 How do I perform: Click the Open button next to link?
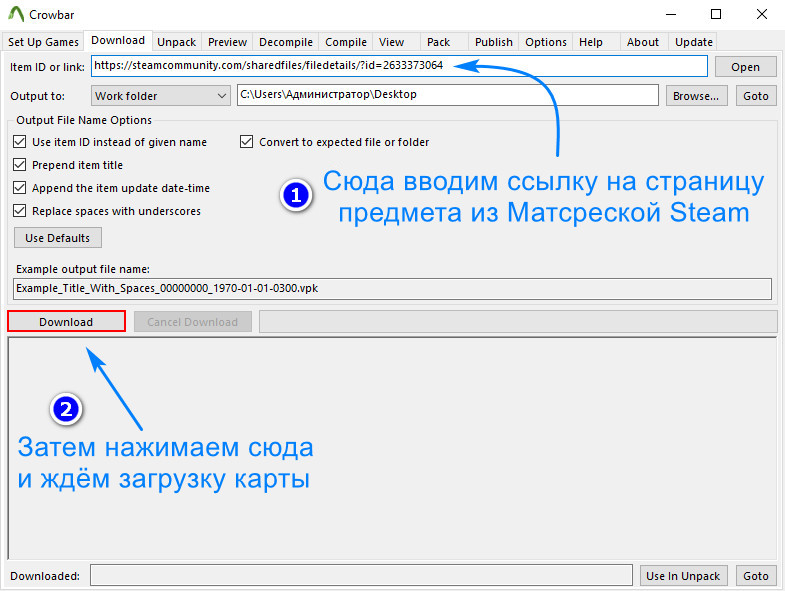click(x=745, y=67)
